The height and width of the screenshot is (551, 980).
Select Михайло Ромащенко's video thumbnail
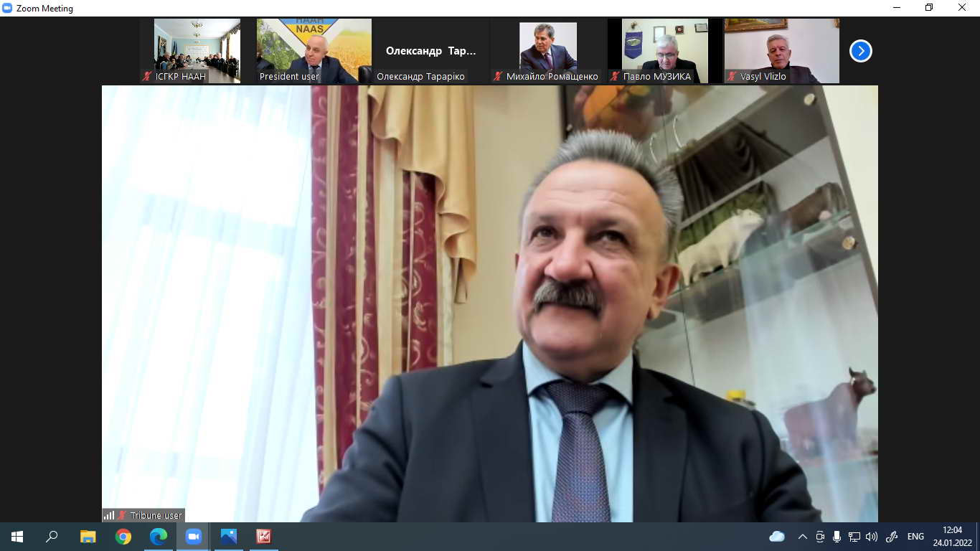(547, 50)
